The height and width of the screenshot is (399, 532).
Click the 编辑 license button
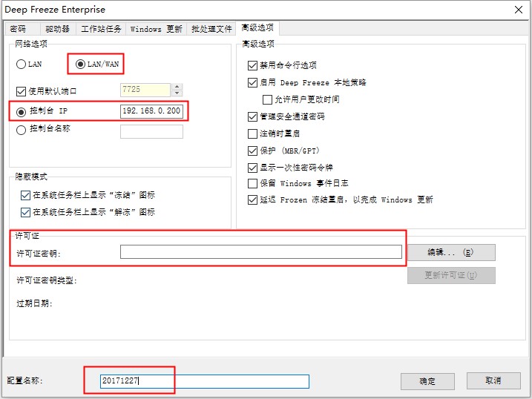450,252
